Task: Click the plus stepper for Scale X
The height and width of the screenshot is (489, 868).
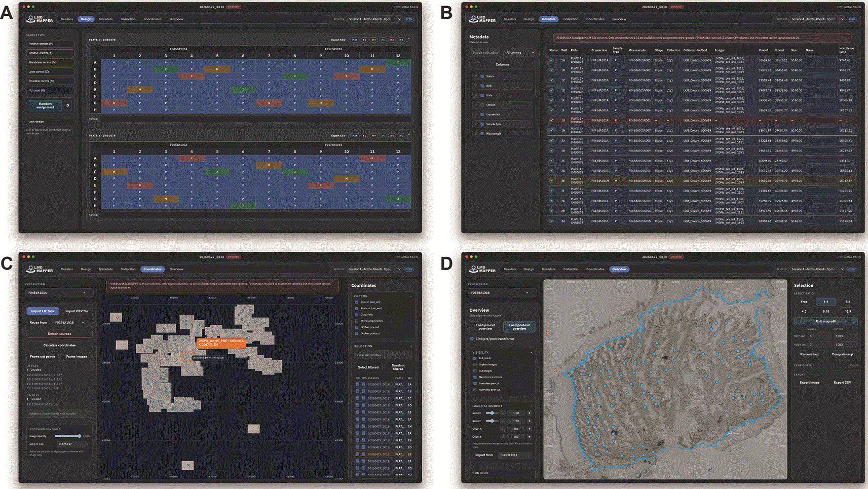Action: (529, 413)
